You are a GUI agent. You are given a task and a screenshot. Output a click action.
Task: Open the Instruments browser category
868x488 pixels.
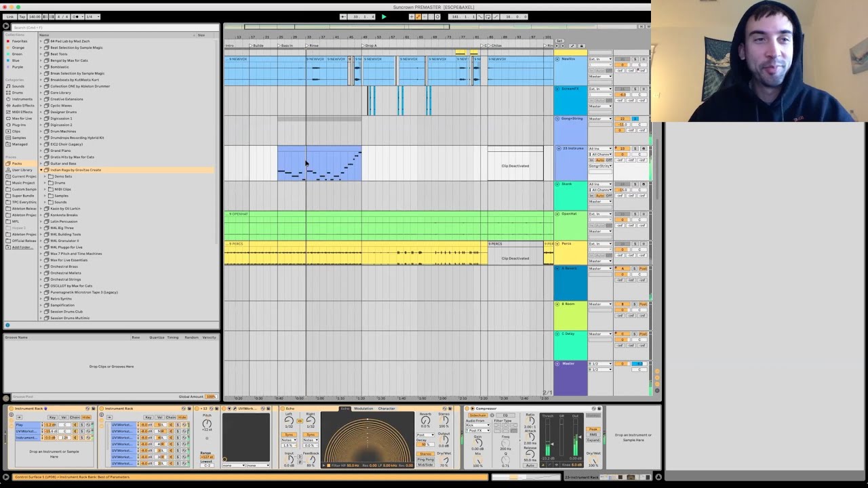point(22,99)
